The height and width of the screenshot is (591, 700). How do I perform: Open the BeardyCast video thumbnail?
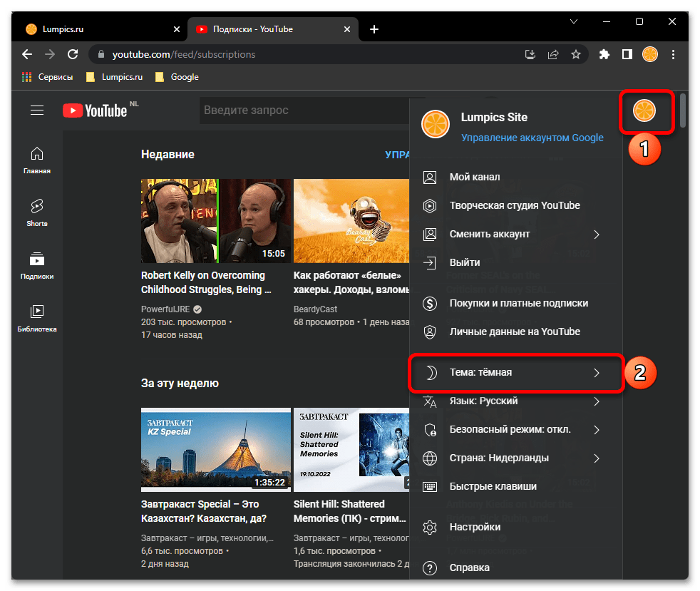[x=351, y=221]
